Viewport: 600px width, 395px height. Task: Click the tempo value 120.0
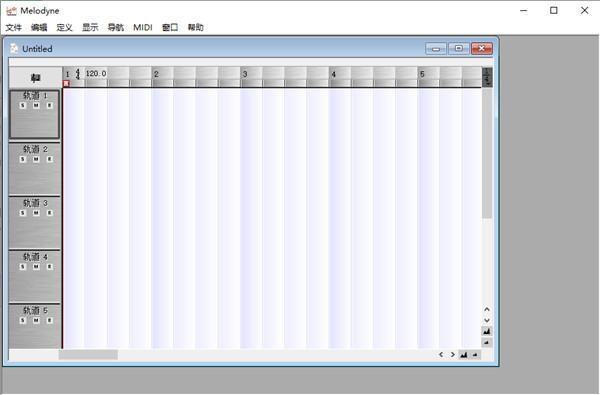96,73
